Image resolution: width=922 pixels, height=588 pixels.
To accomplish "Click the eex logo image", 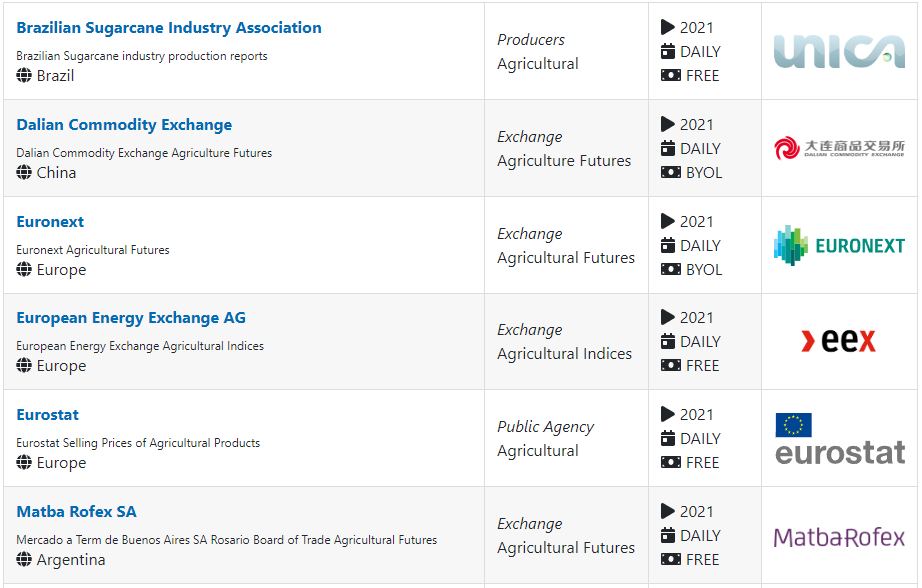I will pos(839,341).
